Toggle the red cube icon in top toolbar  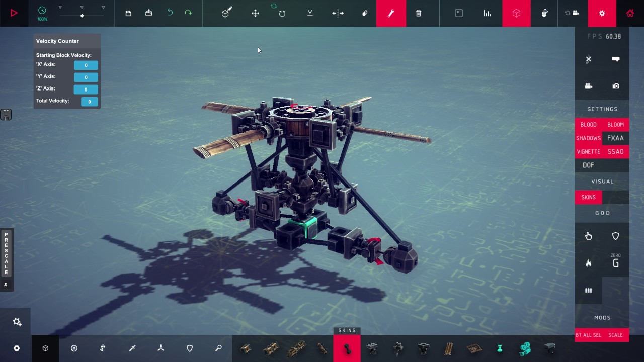pos(516,13)
